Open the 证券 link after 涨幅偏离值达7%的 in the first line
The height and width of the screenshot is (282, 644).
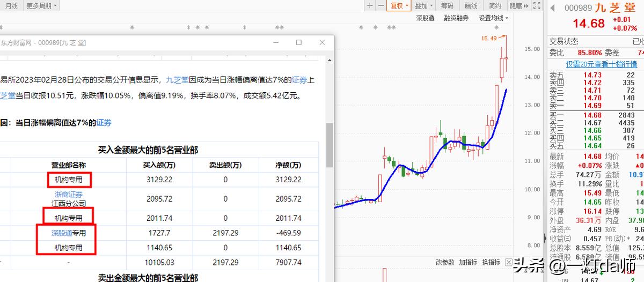299,80
